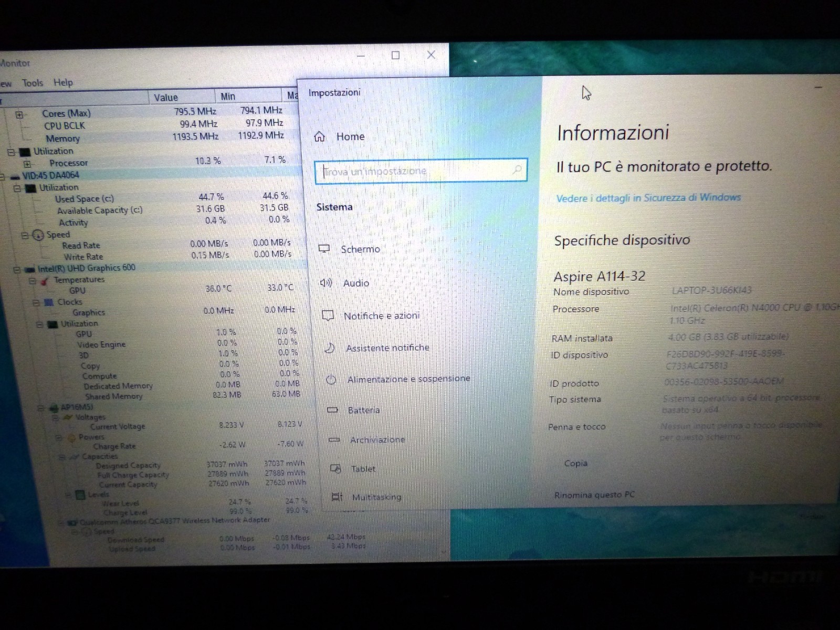840x630 pixels.
Task: Expand the Cores (Max) tree node
Action: 19,114
